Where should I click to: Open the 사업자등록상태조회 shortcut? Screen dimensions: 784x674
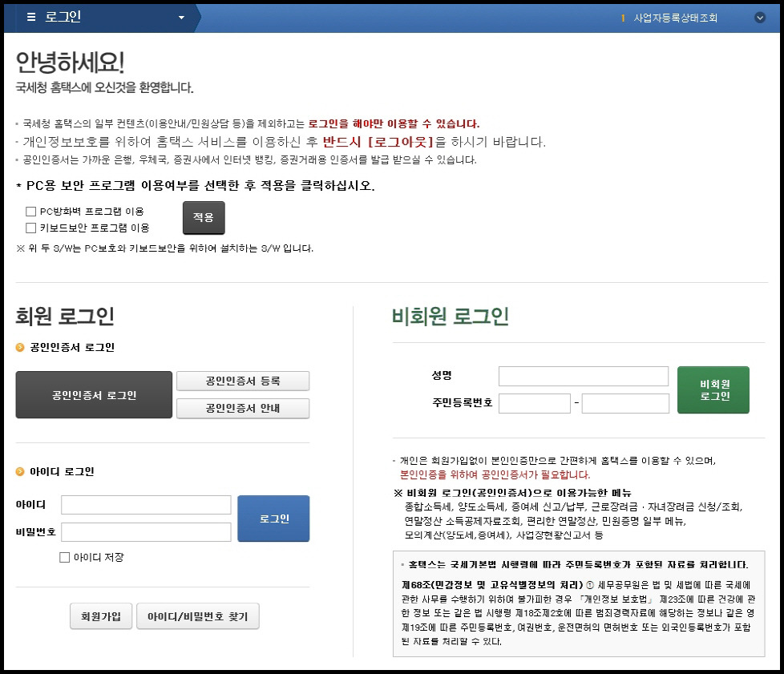[x=675, y=18]
